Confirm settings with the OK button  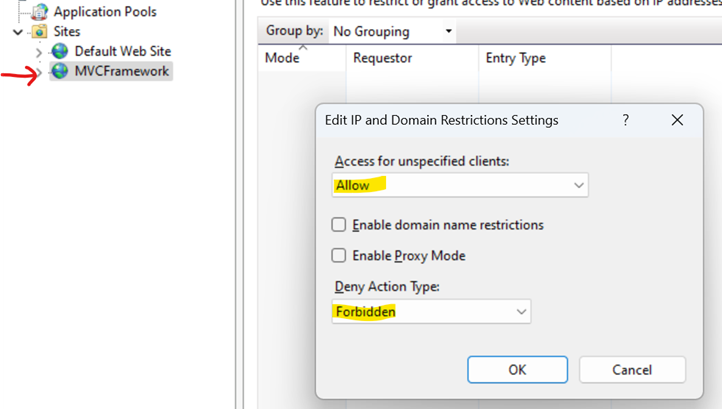(518, 369)
